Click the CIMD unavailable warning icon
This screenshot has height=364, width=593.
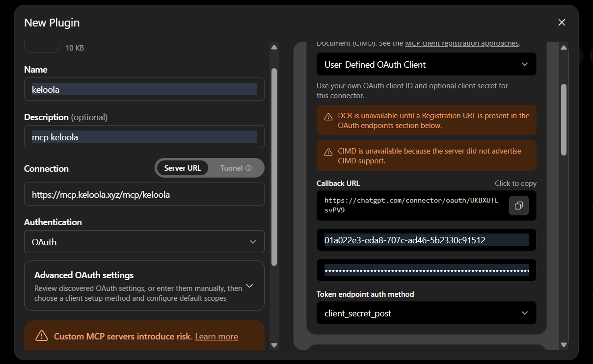click(x=328, y=152)
